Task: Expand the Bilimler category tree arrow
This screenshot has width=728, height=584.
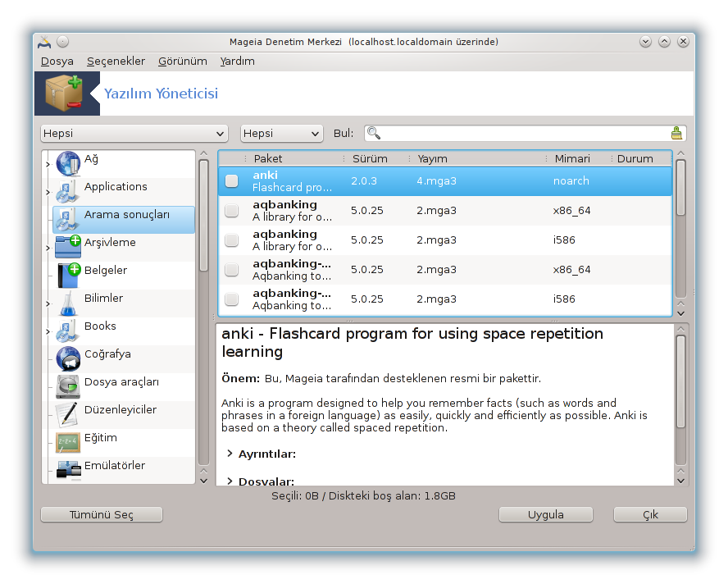Action: click(x=48, y=303)
